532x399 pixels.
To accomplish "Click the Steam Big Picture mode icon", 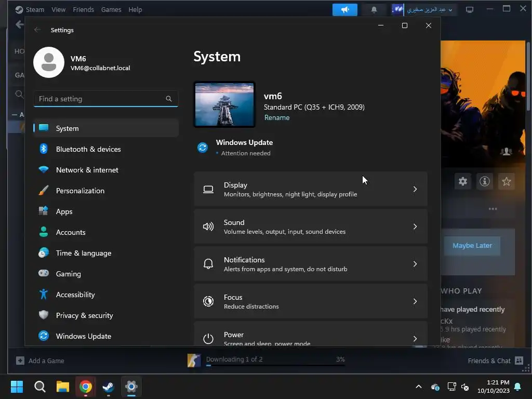I will (x=470, y=9).
